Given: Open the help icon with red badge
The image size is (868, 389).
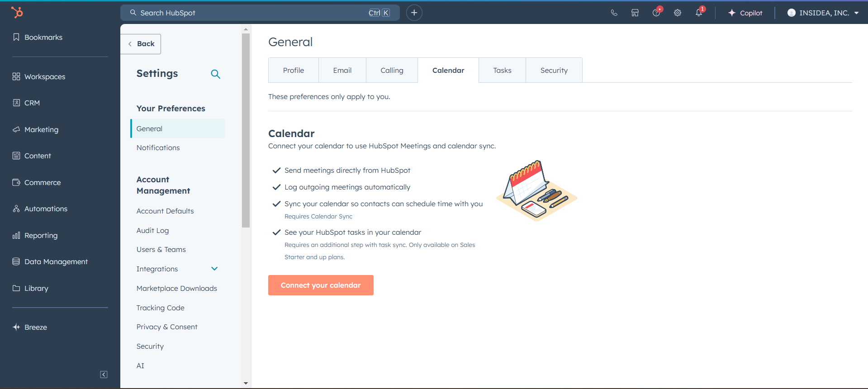Looking at the screenshot, I should click(x=656, y=12).
